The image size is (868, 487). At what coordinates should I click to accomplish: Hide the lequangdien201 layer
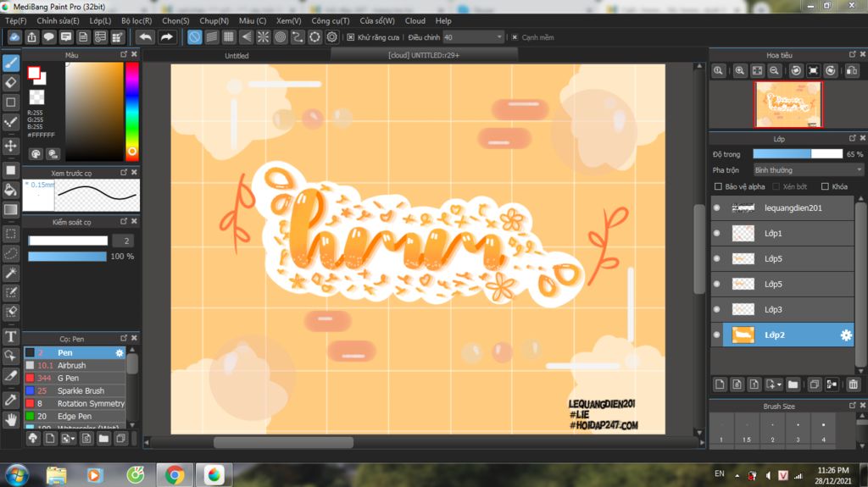[x=717, y=208]
